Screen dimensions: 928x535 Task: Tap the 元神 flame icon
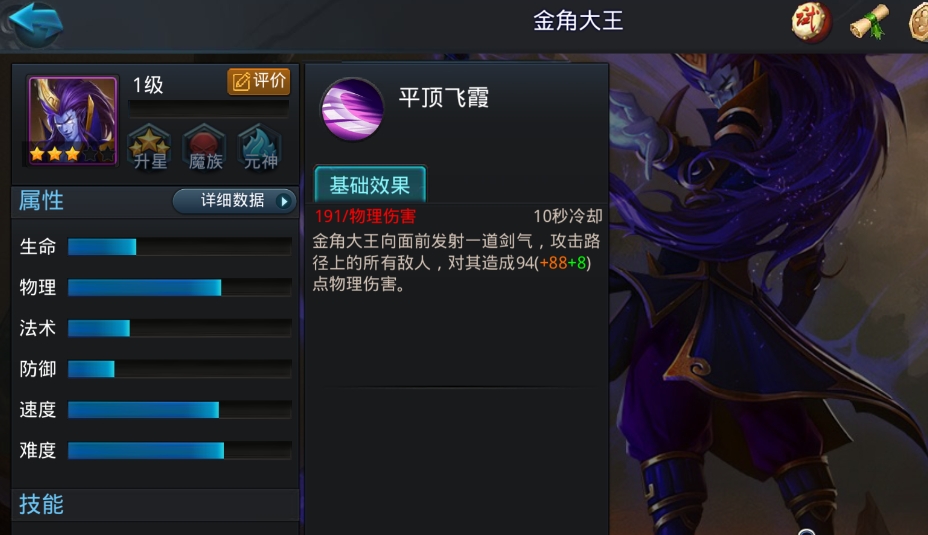(260, 147)
